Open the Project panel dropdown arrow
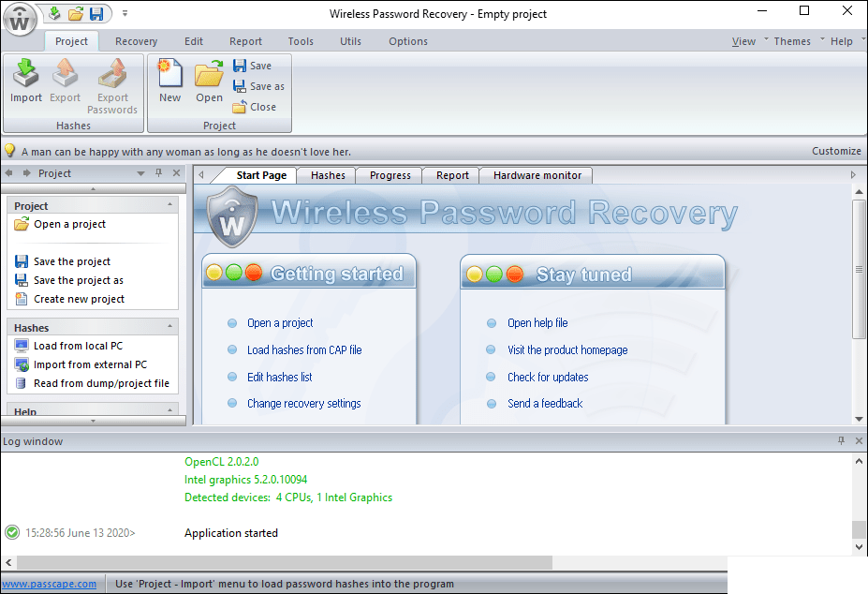The height and width of the screenshot is (594, 868). [x=140, y=173]
